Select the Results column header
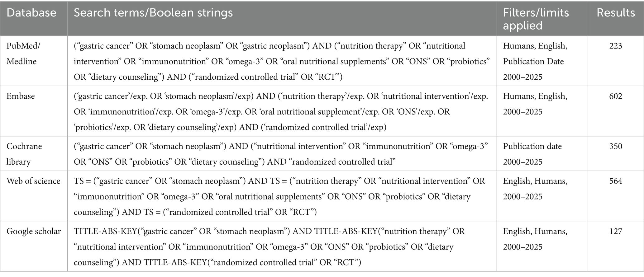Screen dimensions: 644x277 click(616, 13)
